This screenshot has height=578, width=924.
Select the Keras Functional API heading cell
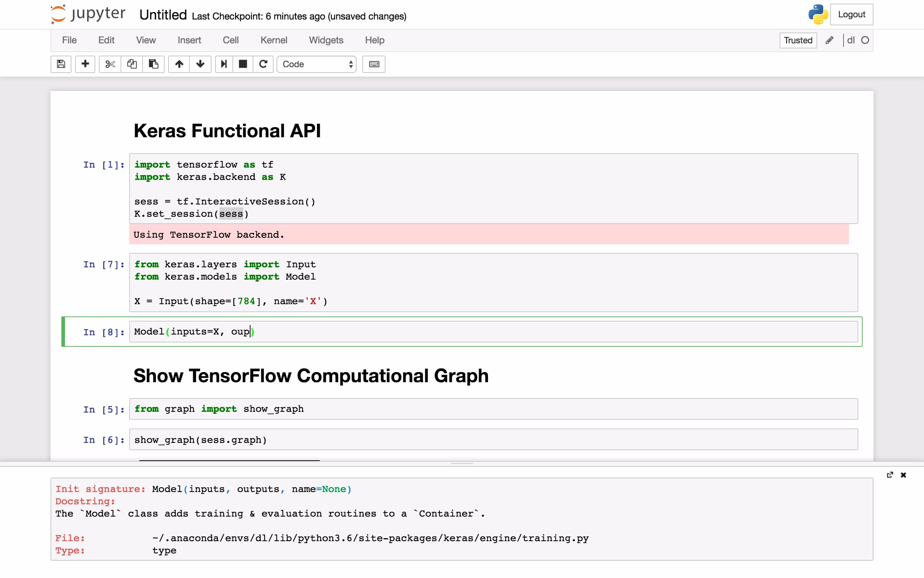pyautogui.click(x=227, y=131)
